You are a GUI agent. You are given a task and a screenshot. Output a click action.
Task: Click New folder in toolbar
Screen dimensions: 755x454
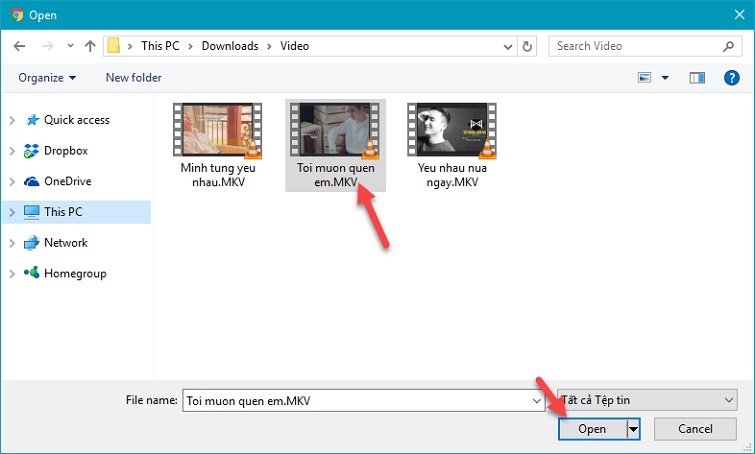133,77
